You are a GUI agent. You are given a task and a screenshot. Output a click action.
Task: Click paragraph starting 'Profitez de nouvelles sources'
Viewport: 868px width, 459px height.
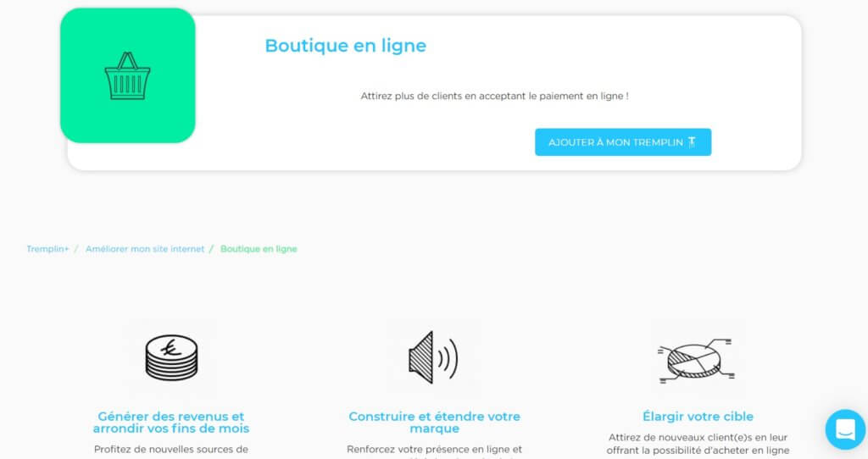(171, 450)
